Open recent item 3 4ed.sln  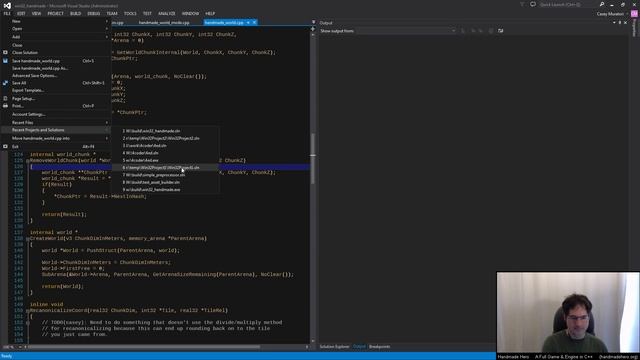coord(165,146)
